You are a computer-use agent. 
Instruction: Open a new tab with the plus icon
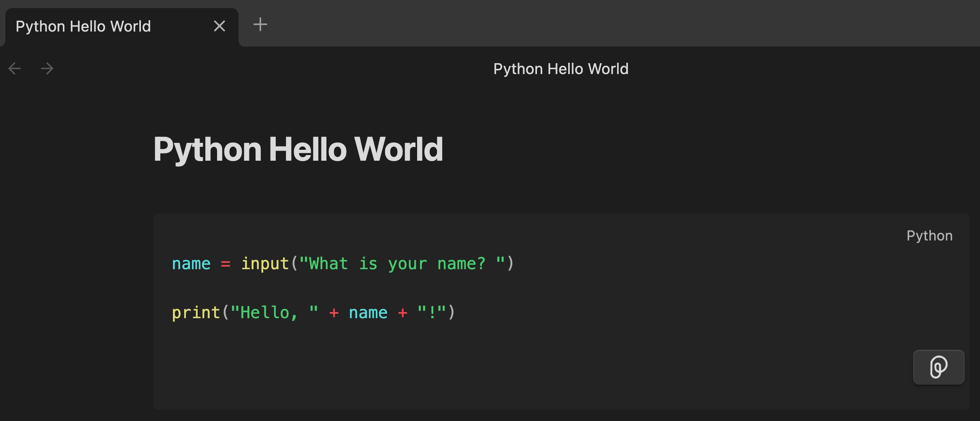click(x=260, y=24)
